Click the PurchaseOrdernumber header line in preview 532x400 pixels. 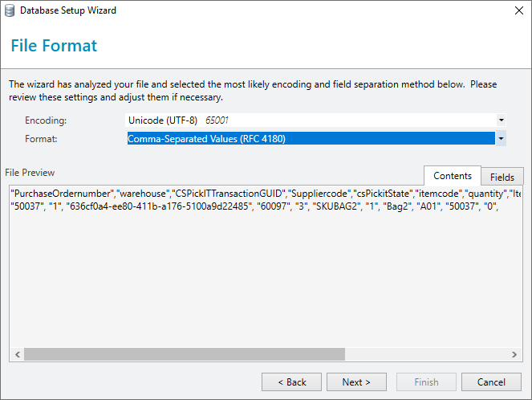pos(266,194)
